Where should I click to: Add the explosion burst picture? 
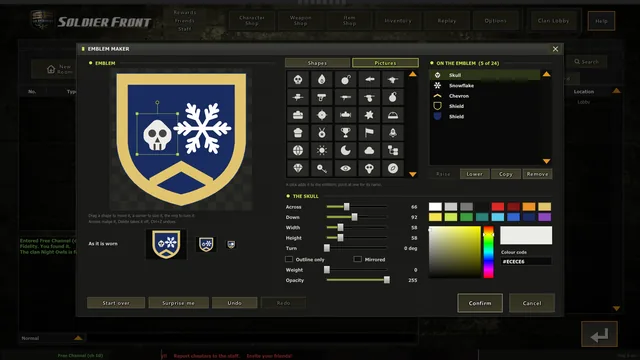coord(369,115)
